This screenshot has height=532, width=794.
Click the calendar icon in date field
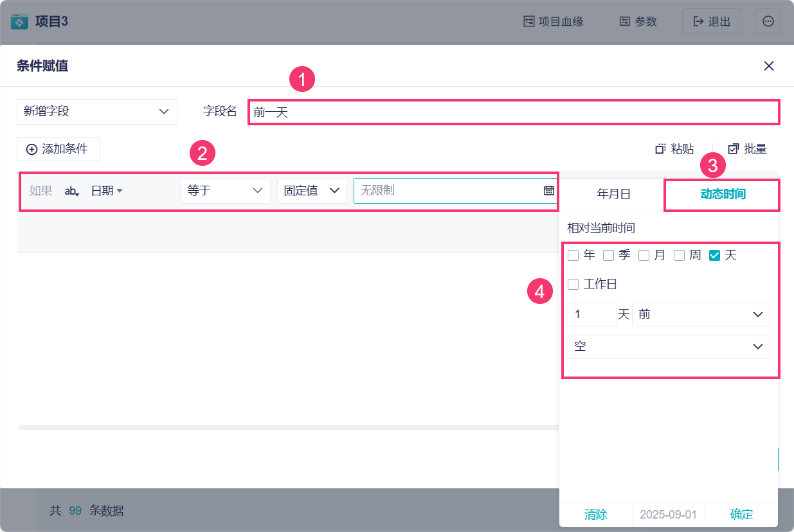click(548, 191)
